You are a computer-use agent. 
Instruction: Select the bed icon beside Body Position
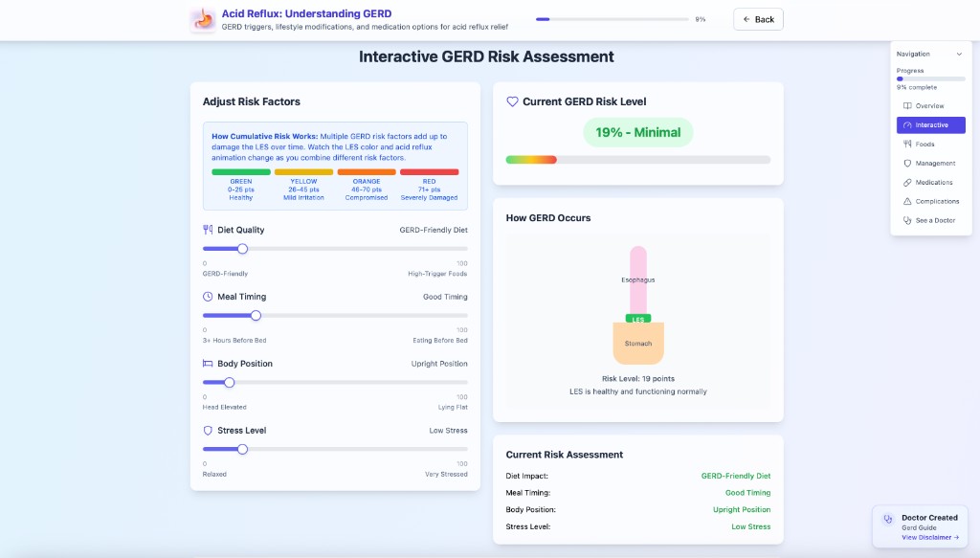[x=207, y=363]
